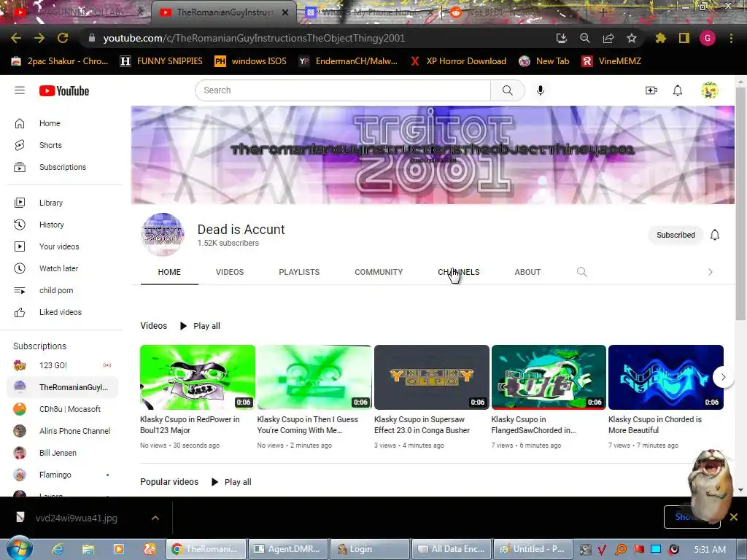Open XP Horror Download bookmark
Screen dimensions: 747x560
pos(459,61)
